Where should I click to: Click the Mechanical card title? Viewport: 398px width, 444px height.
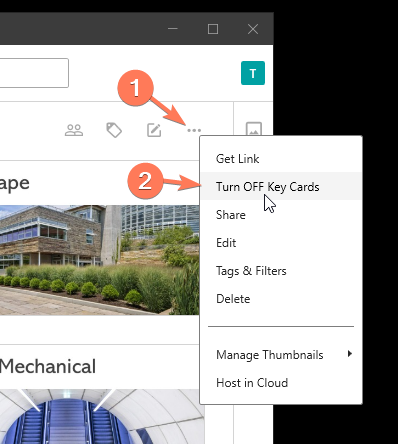[x=48, y=366]
